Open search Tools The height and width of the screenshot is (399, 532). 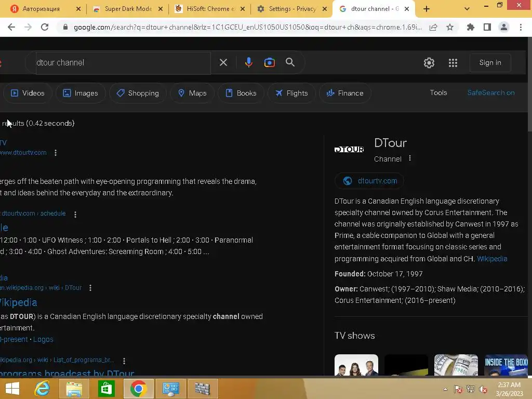pos(438,92)
